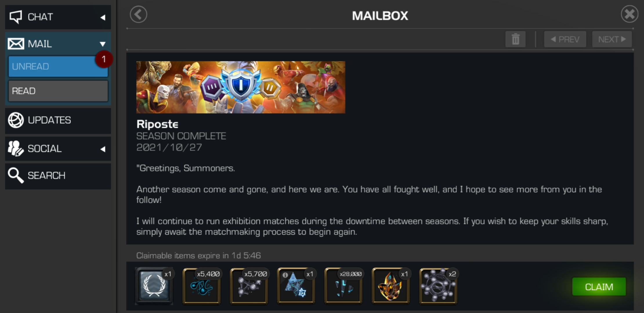Image resolution: width=644 pixels, height=313 pixels.
Task: Select the x28,000 shards reward
Action: coord(343,286)
